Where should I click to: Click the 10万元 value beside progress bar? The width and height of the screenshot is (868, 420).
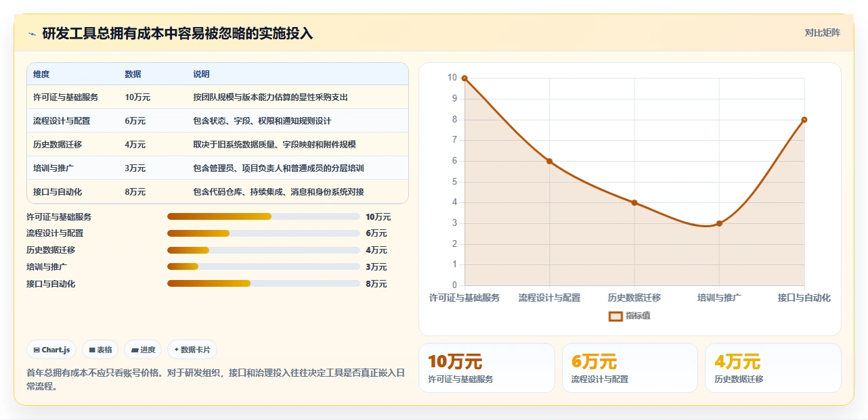378,217
